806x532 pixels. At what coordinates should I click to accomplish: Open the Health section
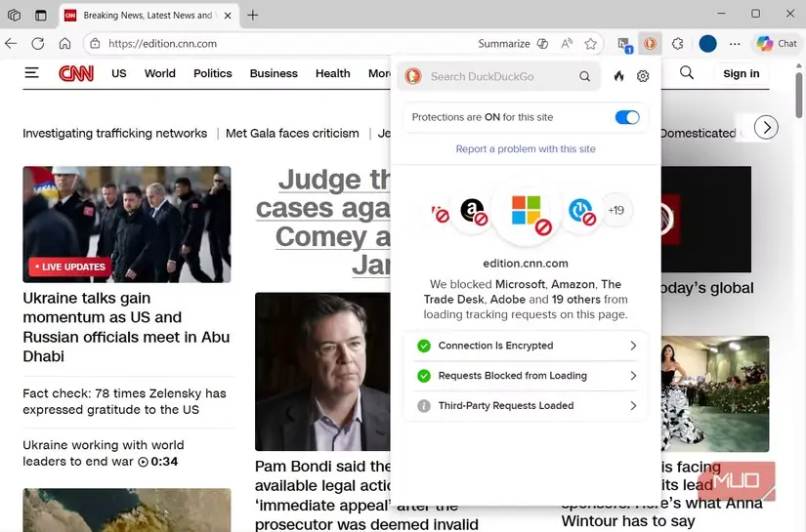[332, 73]
